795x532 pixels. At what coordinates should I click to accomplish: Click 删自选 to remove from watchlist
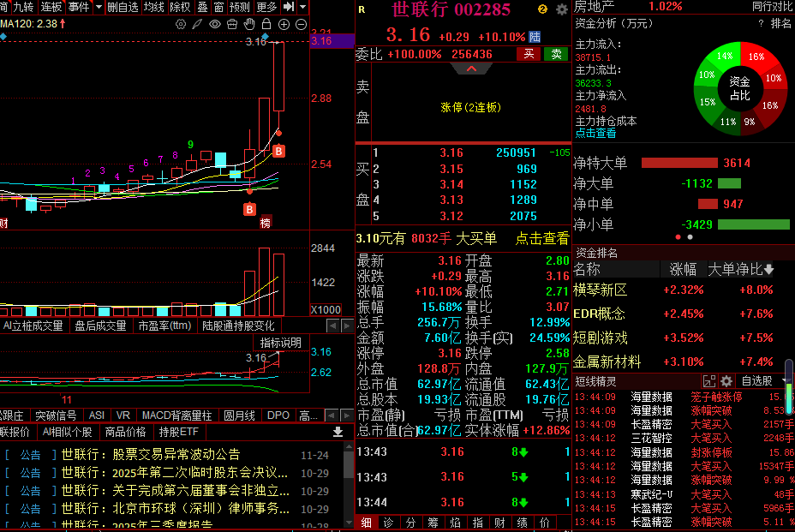coord(123,7)
